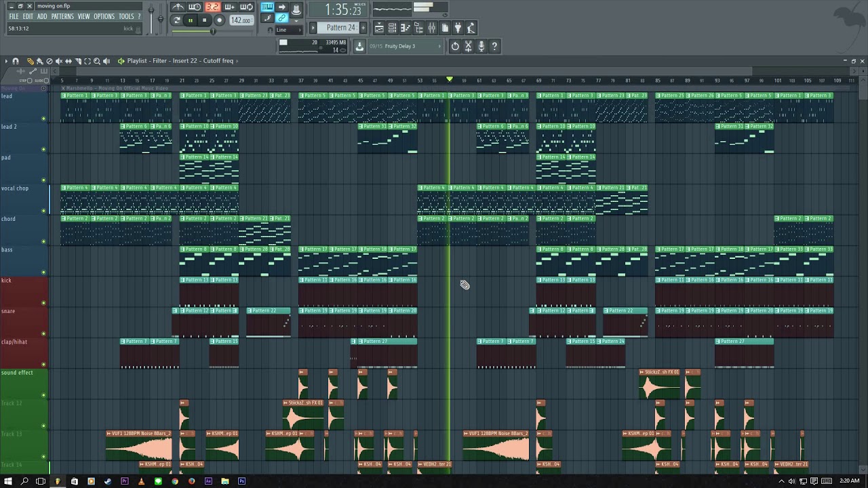
Task: Toggle the active link chain icon
Action: 282,18
